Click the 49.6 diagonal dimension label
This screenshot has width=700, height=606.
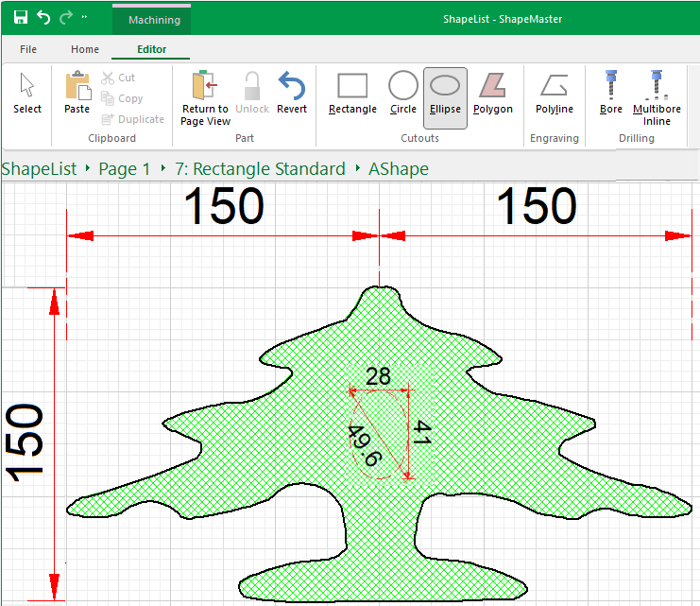(366, 446)
